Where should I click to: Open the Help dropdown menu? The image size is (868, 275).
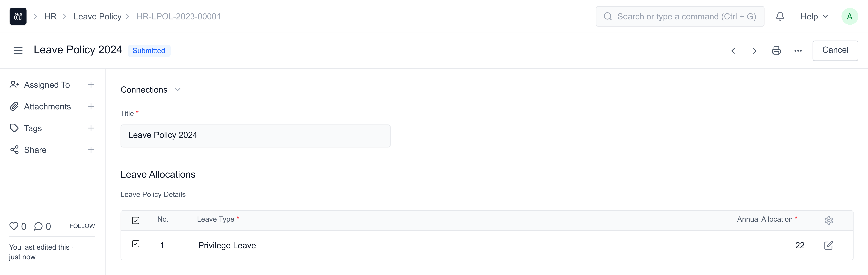coord(814,17)
